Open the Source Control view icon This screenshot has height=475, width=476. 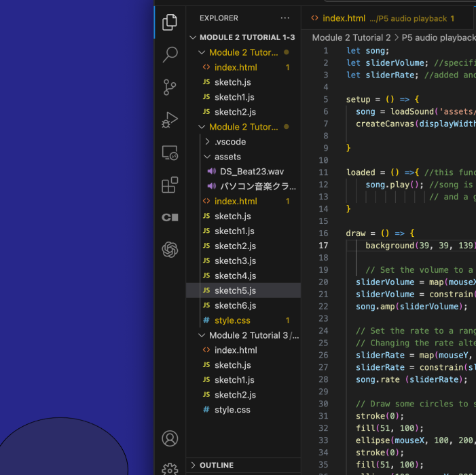(x=170, y=87)
